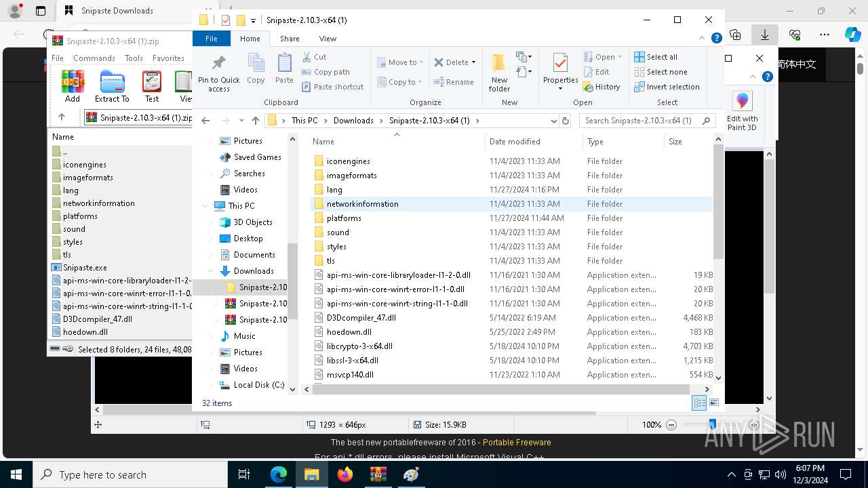The width and height of the screenshot is (868, 488).
Task: Open WinRAR Favorites menu
Action: coord(168,58)
